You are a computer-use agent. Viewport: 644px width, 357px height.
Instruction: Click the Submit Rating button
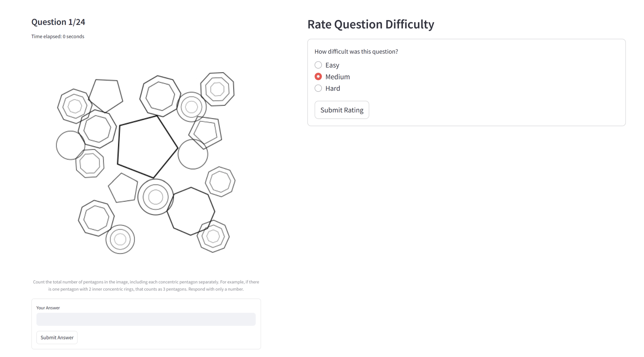pyautogui.click(x=342, y=110)
